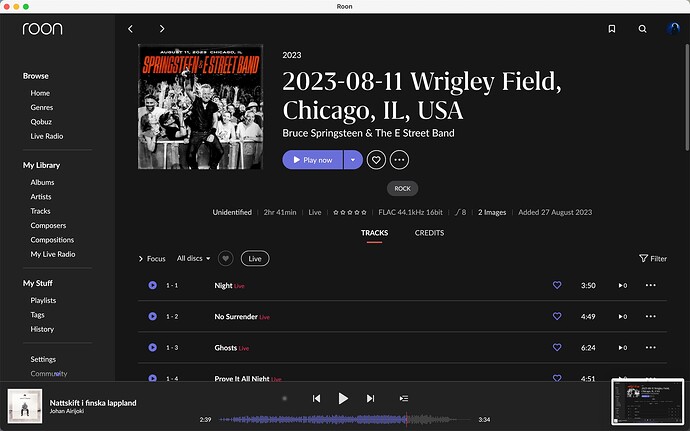
Task: Open the now playing album thumbnail
Action: pyautogui.click(x=25, y=405)
